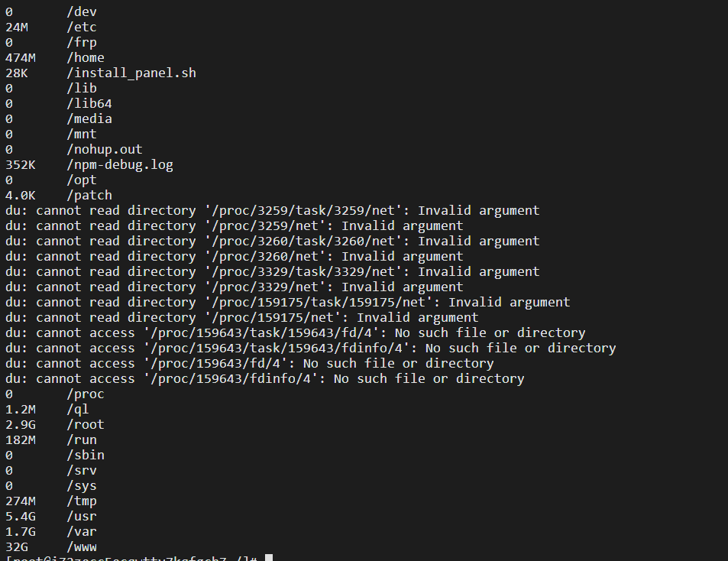Click the '/proc/3260/task/3260/net' error path

click(x=303, y=241)
